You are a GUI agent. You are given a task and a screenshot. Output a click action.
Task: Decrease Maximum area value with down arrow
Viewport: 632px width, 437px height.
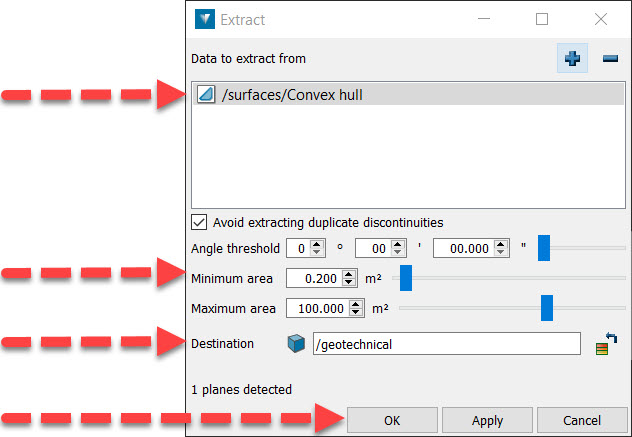tap(356, 312)
